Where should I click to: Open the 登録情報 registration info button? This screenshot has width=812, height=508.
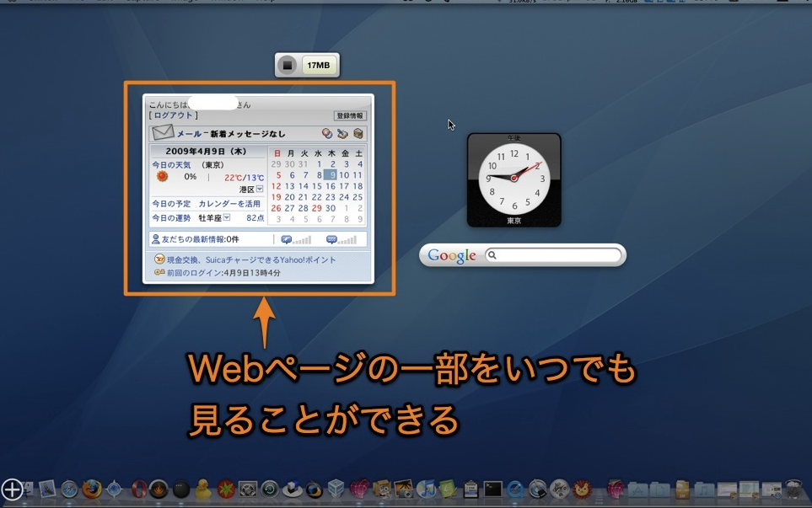[350, 116]
